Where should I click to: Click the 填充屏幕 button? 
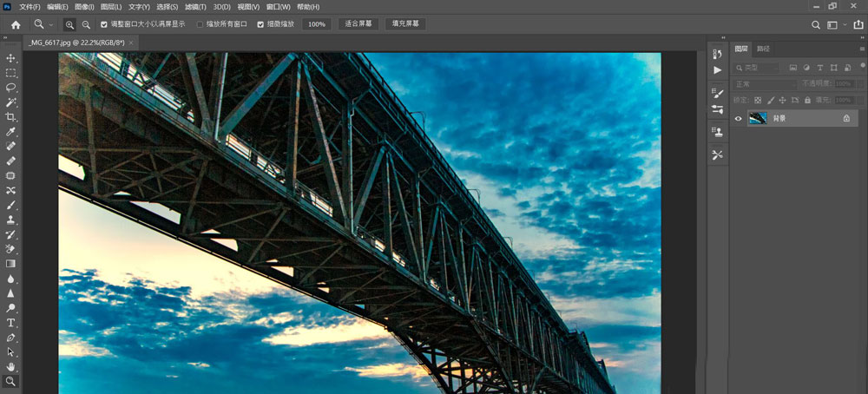(405, 24)
